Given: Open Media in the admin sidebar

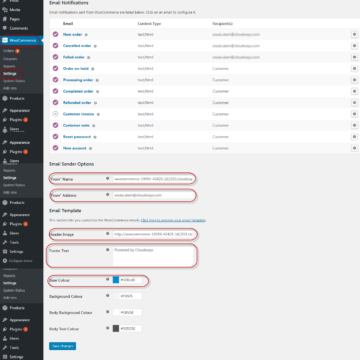Looking at the screenshot, I should pos(15,10).
